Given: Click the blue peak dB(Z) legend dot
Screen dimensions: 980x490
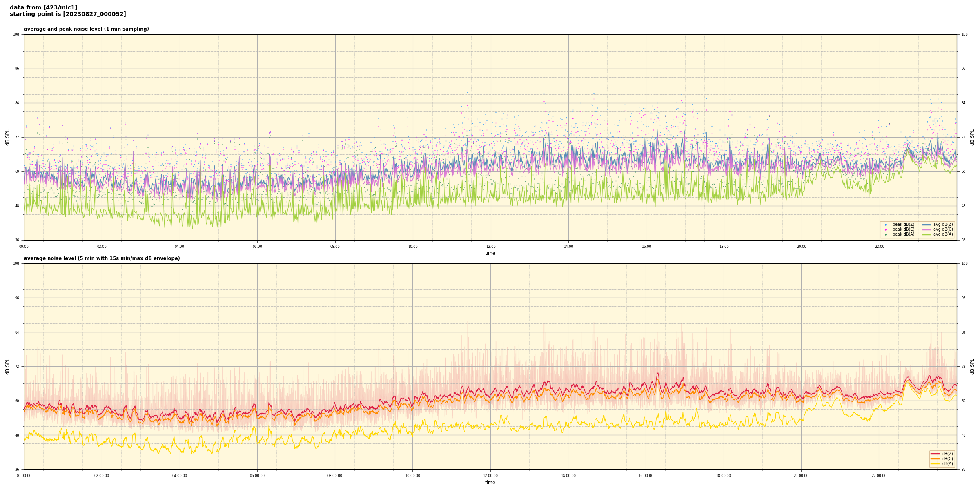Looking at the screenshot, I should [886, 225].
